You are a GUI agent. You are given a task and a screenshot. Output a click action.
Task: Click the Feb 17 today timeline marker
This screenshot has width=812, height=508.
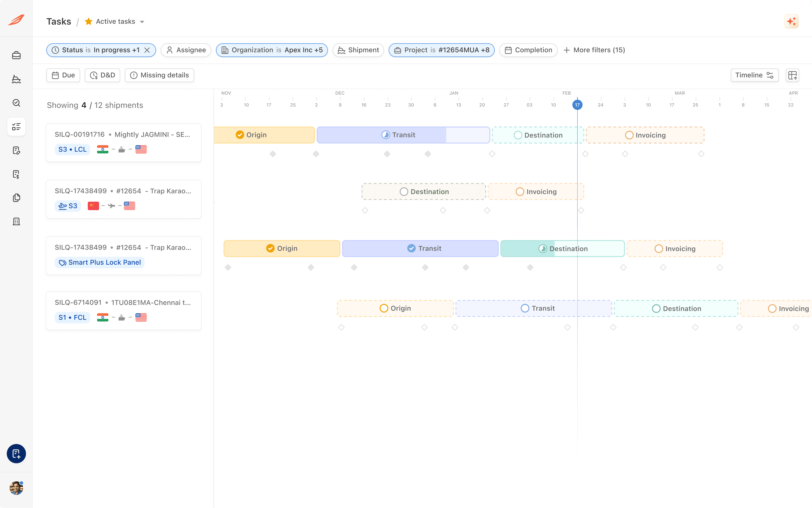pyautogui.click(x=577, y=105)
